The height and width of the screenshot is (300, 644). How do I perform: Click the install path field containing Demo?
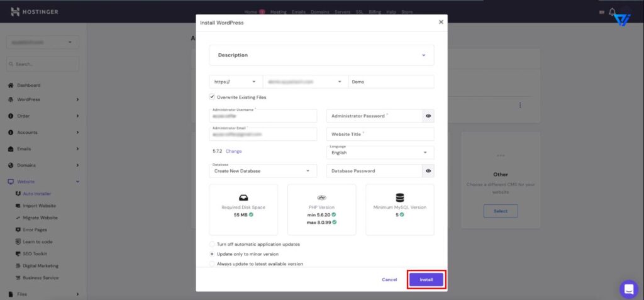coord(391,82)
